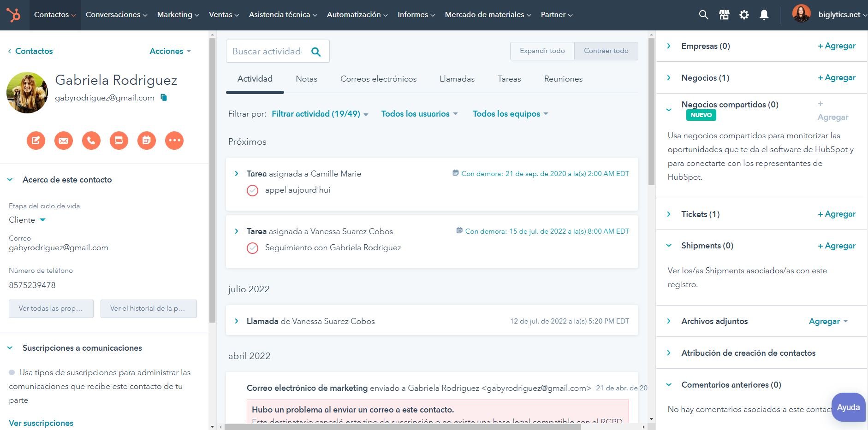Switch to Correos electrónicos tab
Viewport: 868px width, 430px height.
coord(378,79)
